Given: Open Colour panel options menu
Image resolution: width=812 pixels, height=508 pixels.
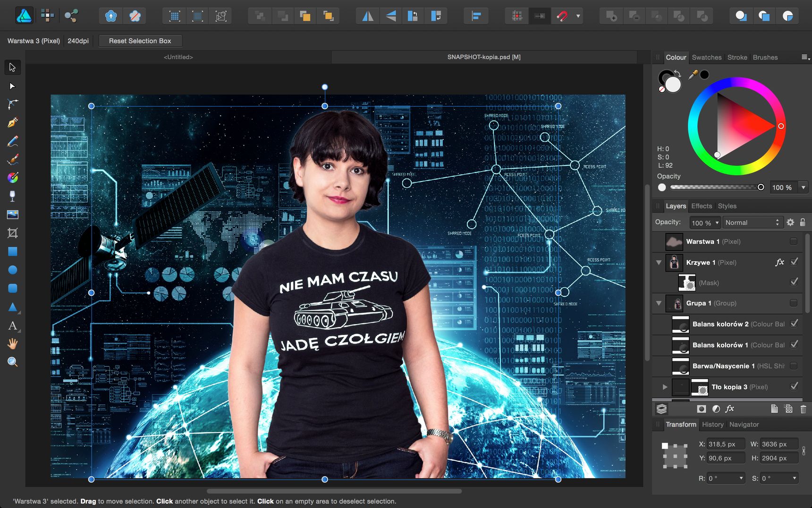Looking at the screenshot, I should click(x=805, y=57).
